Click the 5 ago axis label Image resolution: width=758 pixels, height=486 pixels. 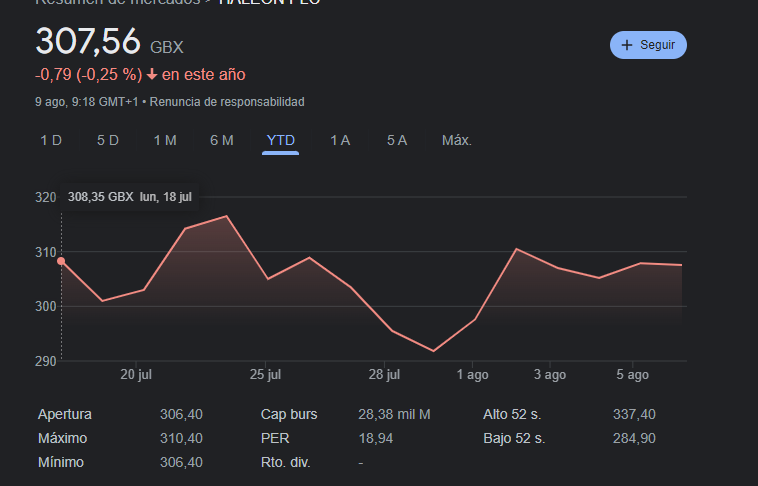pos(632,374)
